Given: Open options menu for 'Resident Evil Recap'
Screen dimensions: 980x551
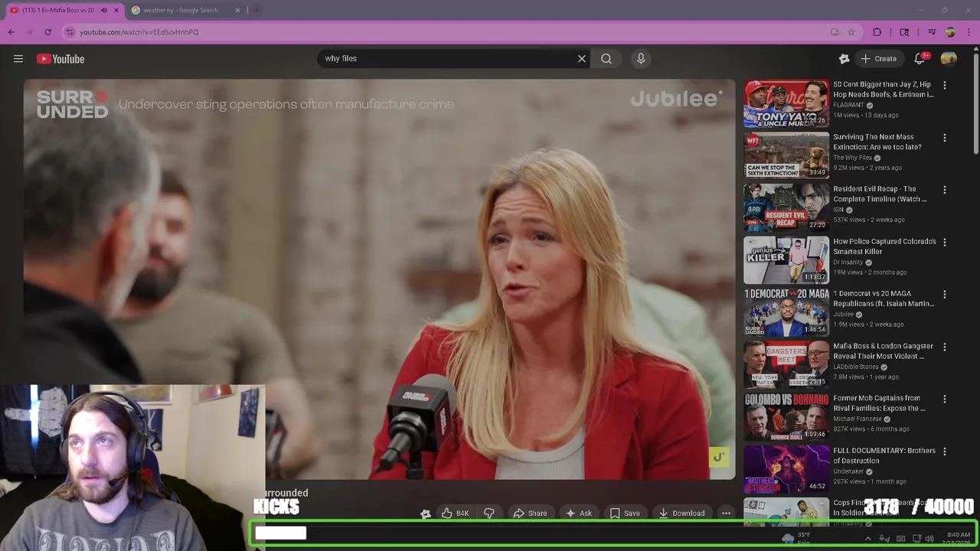Looking at the screenshot, I should (x=944, y=190).
